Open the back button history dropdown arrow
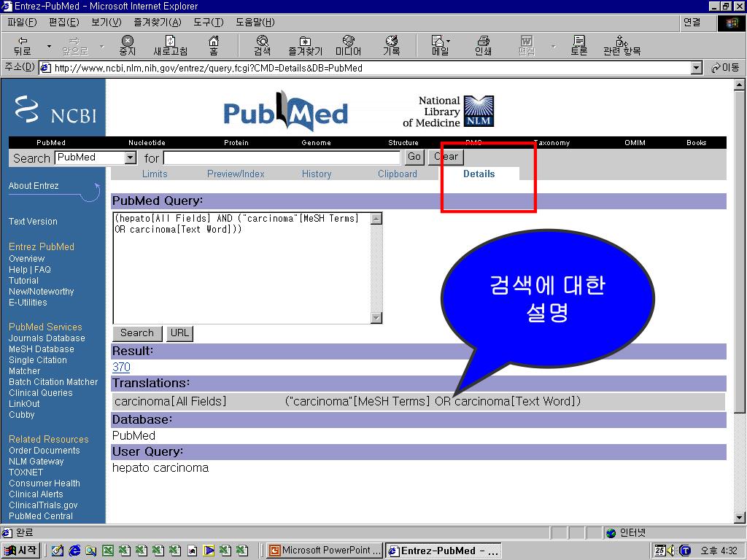Image resolution: width=747 pixels, height=560 pixels. tap(49, 46)
